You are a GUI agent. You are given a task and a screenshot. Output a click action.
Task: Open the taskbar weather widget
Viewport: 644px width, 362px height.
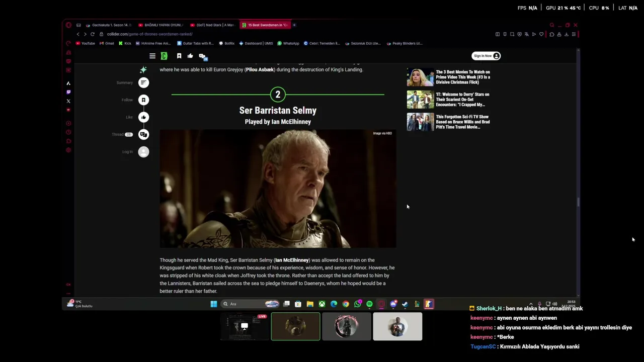(80, 304)
